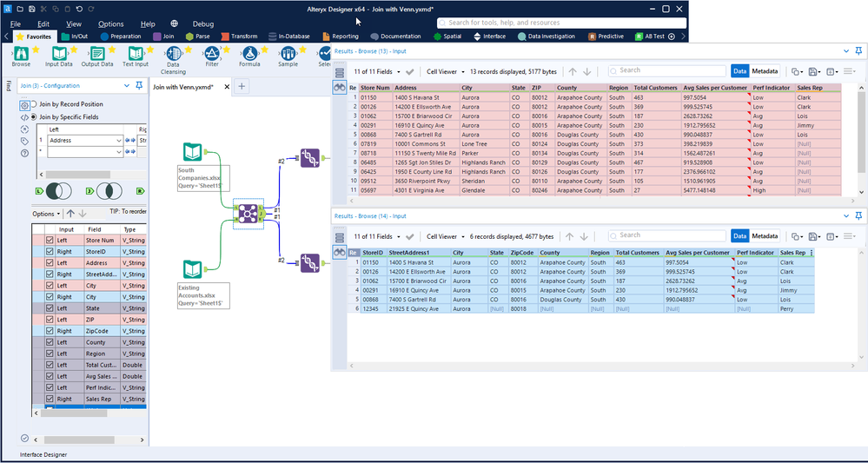The image size is (868, 463).
Task: Click the Undo arrow icon
Action: point(79,9)
